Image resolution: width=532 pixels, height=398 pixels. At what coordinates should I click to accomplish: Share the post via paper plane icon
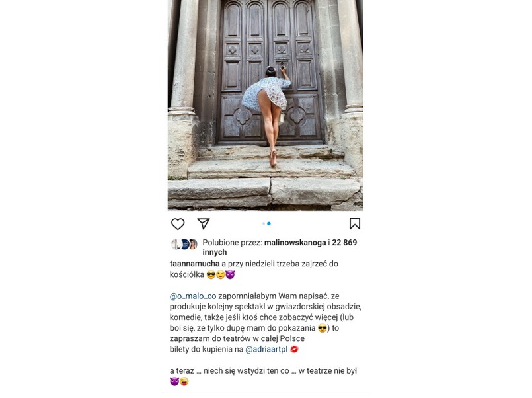[204, 223]
